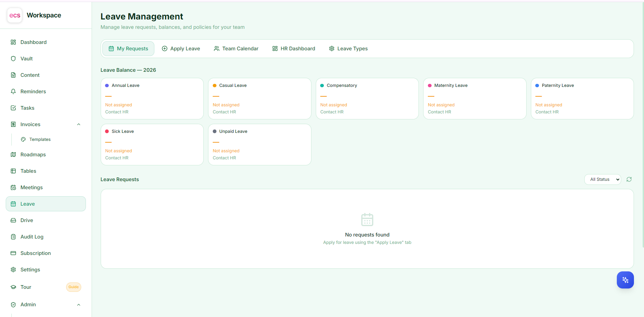Open Dashboard via its grid icon
The height and width of the screenshot is (317, 644).
[13, 42]
